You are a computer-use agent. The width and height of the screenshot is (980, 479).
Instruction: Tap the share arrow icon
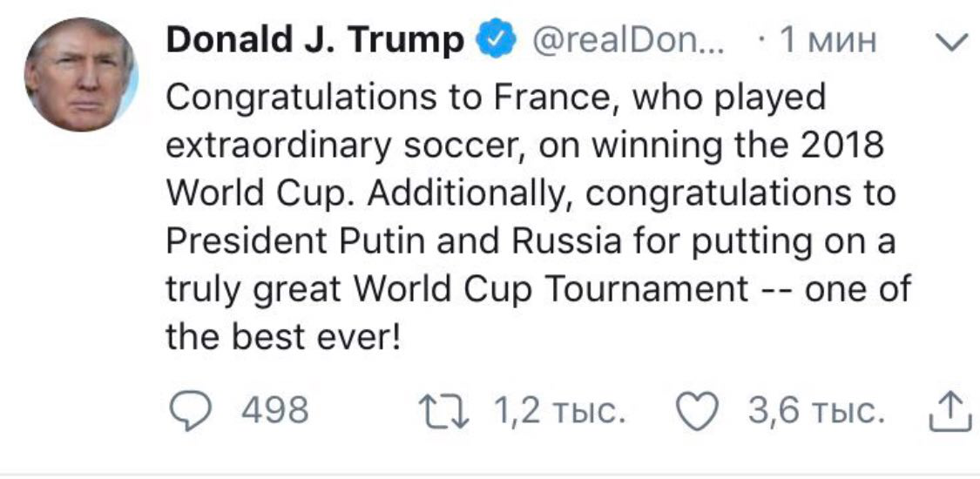click(949, 410)
